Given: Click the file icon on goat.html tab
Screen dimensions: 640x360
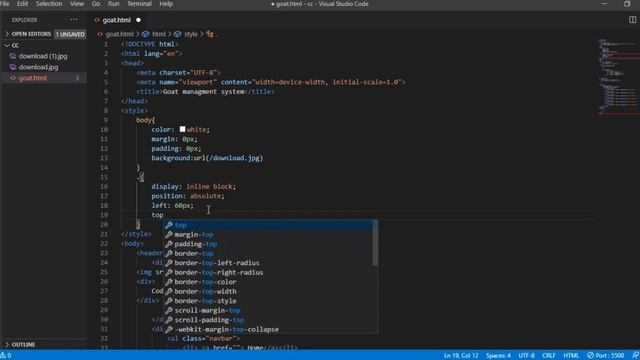Looking at the screenshot, I should point(97,20).
